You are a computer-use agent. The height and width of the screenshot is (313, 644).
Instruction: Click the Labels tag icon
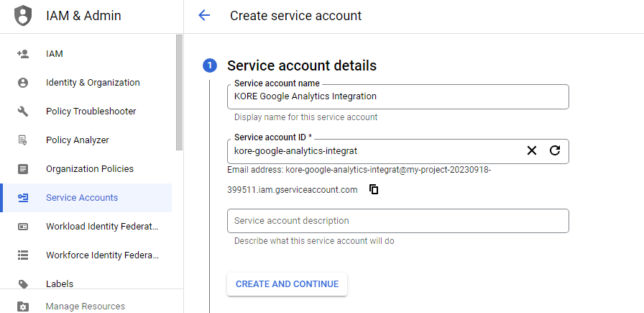pyautogui.click(x=23, y=284)
